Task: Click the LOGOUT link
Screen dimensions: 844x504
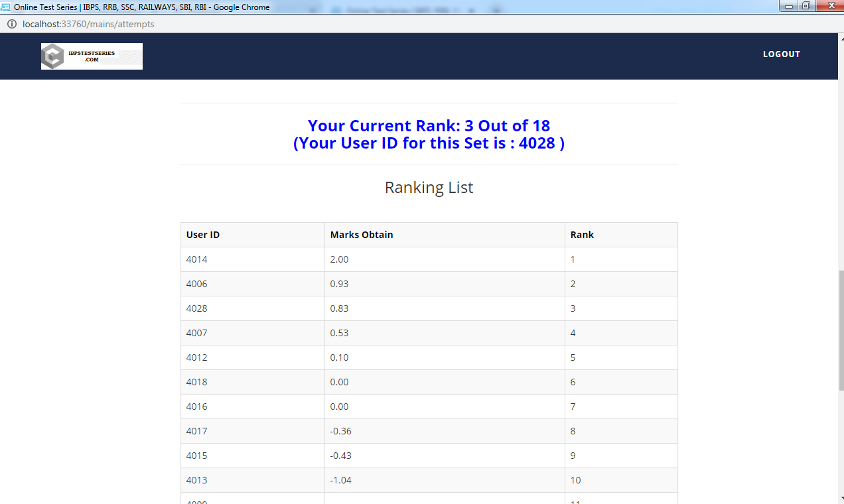Action: (x=781, y=54)
